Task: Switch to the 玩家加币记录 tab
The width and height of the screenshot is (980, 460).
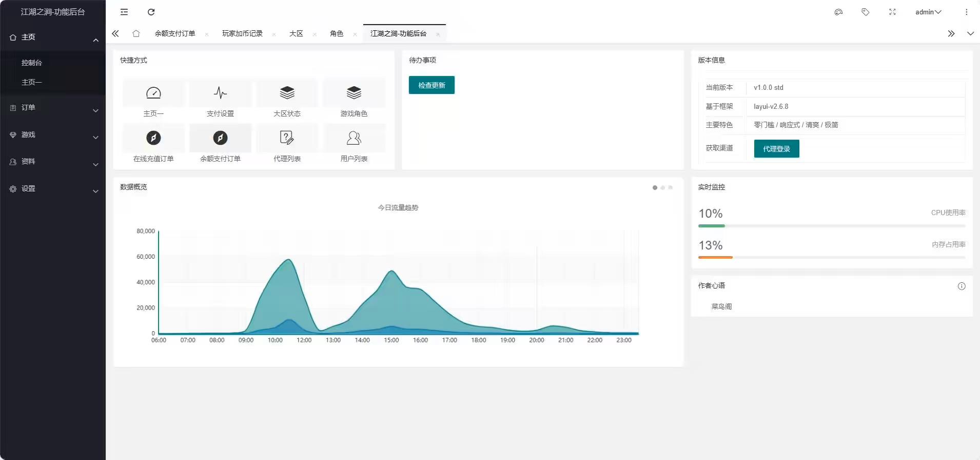Action: [x=242, y=33]
